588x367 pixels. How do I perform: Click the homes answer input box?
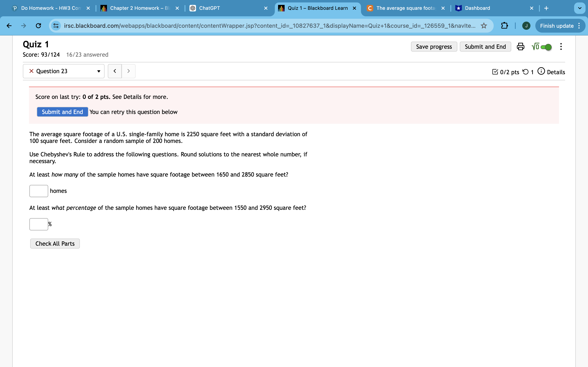(39, 191)
